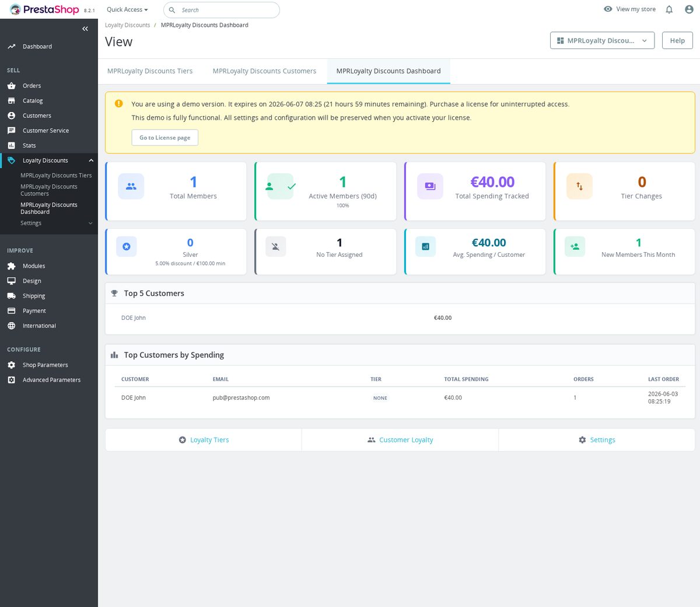Click the Loyalty Discounts tag icon
Image resolution: width=700 pixels, height=607 pixels.
11,161
